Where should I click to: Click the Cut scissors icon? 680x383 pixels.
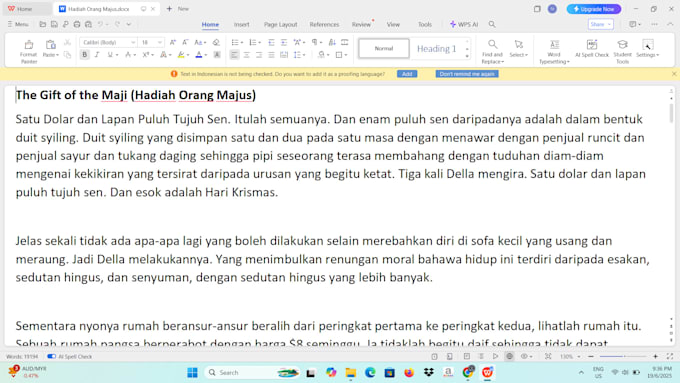[x=67, y=43]
